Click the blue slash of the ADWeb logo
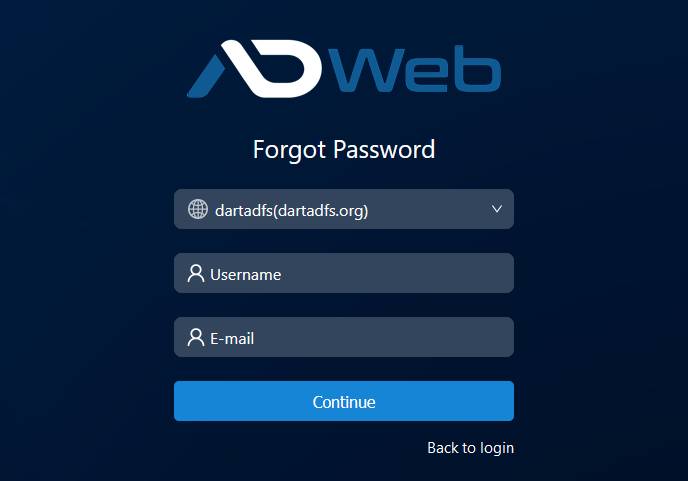 pos(206,76)
